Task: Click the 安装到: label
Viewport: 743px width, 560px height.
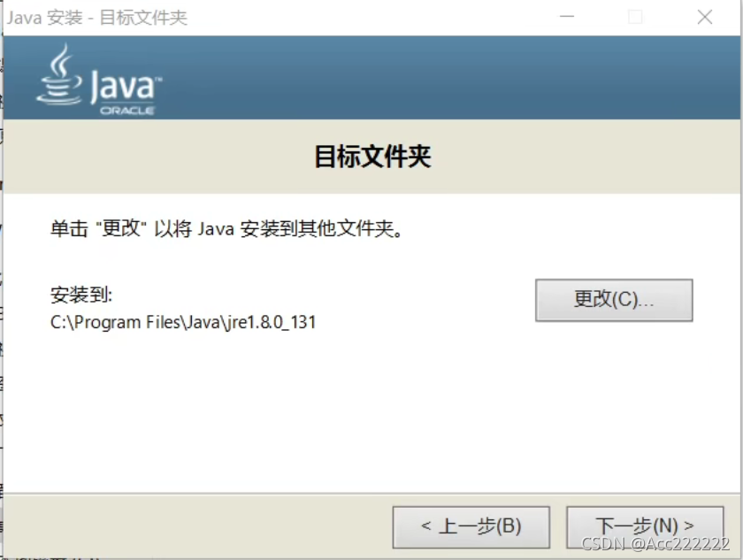Action: point(81,295)
